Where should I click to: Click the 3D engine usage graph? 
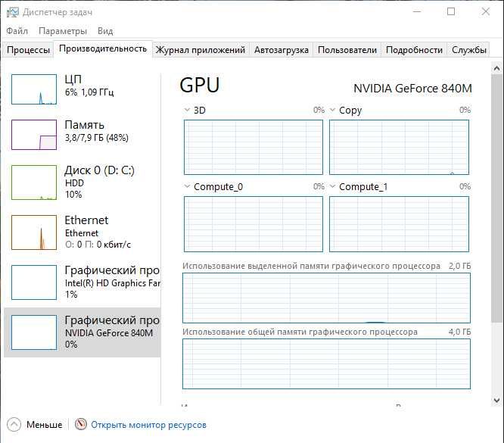coord(254,147)
